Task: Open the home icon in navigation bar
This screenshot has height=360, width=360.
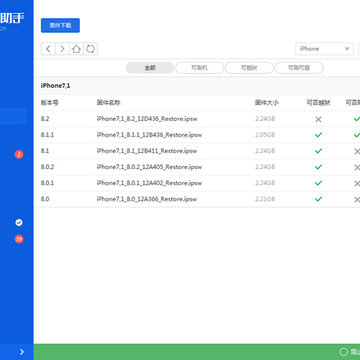Action: 76,49
